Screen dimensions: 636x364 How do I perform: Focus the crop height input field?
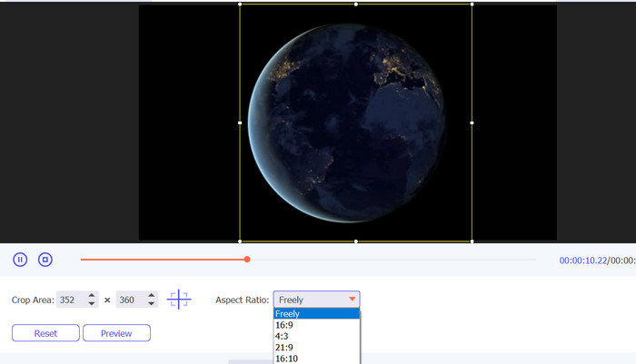pos(130,300)
